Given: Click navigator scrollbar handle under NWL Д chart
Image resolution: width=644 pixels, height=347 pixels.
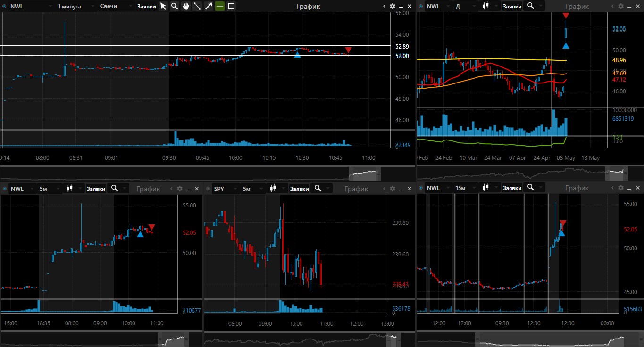Looking at the screenshot, I should [x=615, y=173].
